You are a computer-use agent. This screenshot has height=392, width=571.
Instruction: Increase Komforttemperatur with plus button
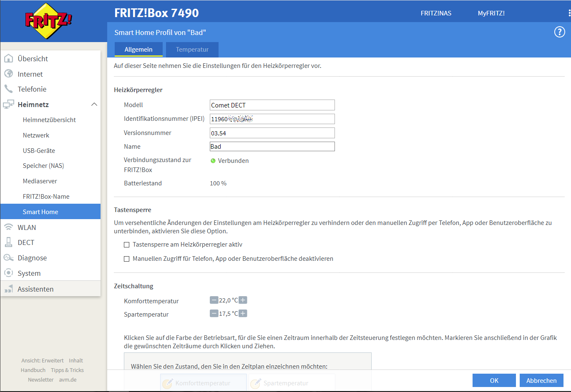pyautogui.click(x=243, y=300)
